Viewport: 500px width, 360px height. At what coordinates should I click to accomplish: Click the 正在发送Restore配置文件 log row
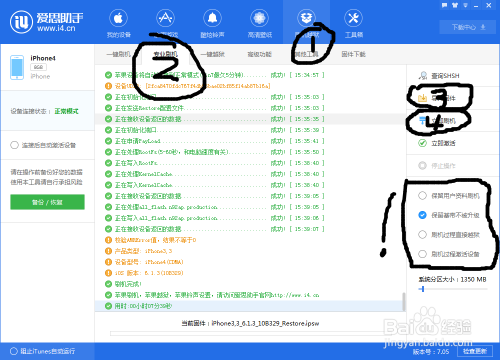[250, 108]
